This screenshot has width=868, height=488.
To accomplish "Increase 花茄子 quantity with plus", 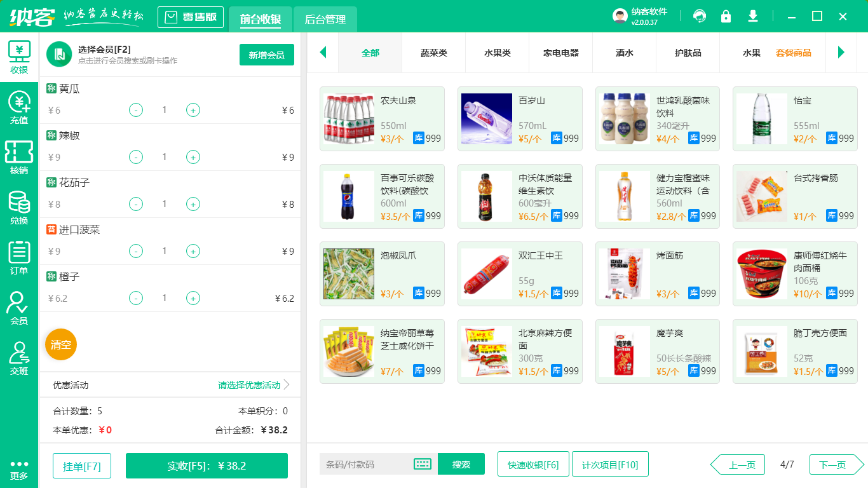I will point(193,205).
